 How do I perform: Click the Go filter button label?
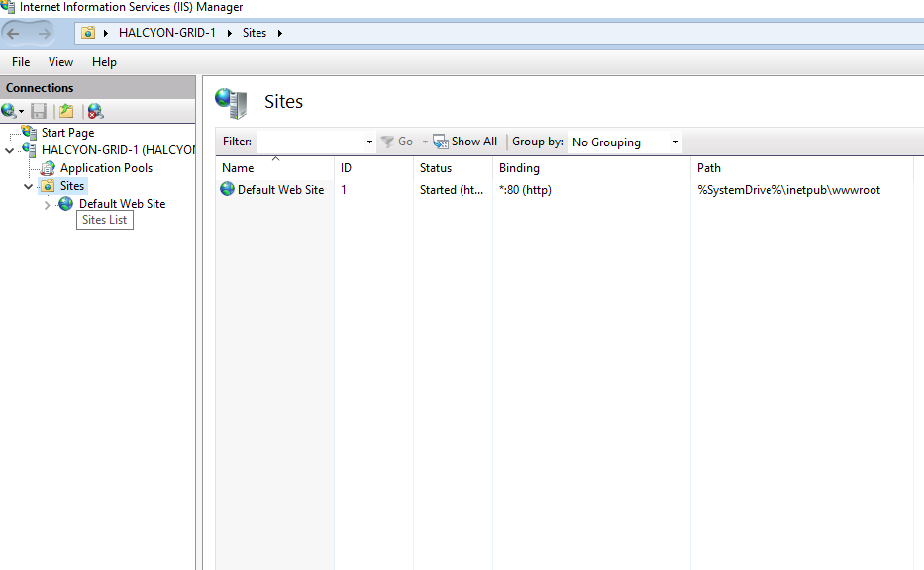(405, 142)
